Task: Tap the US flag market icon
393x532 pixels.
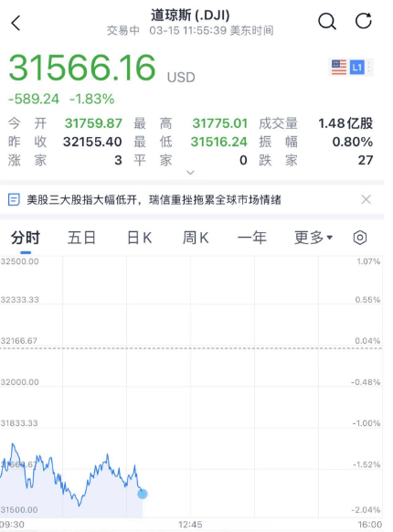Action: click(339, 67)
